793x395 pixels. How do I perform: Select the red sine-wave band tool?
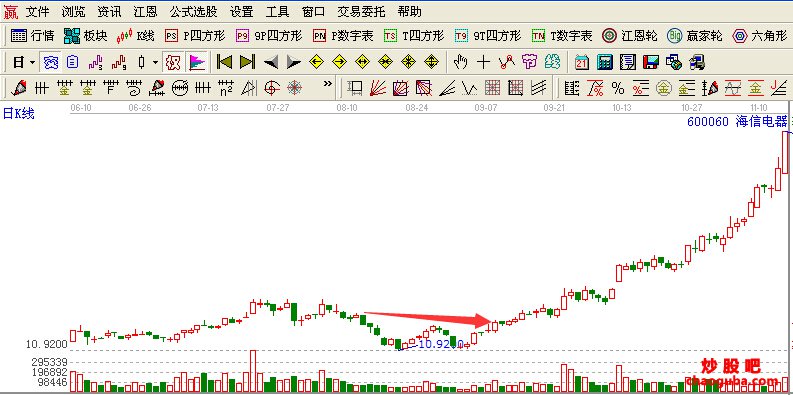click(x=732, y=88)
